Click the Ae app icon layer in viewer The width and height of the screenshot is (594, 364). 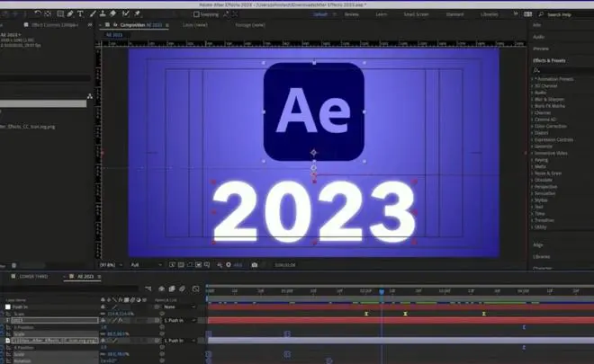click(x=313, y=111)
